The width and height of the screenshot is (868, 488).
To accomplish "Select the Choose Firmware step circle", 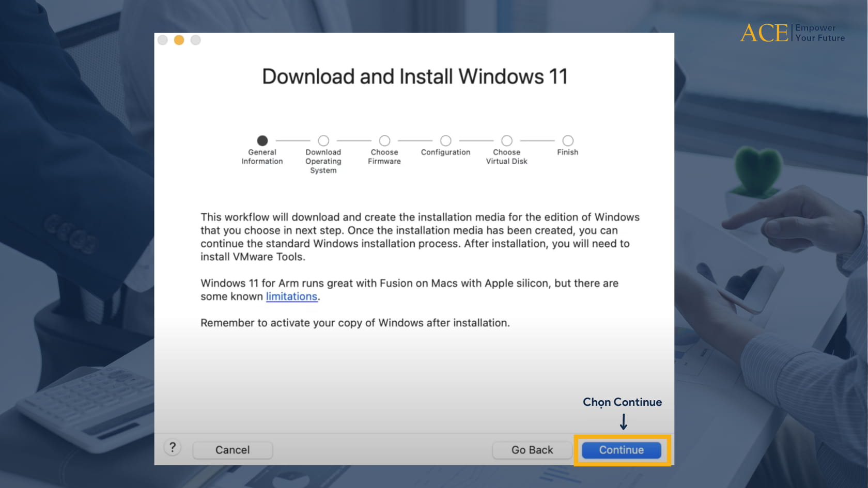I will [384, 140].
